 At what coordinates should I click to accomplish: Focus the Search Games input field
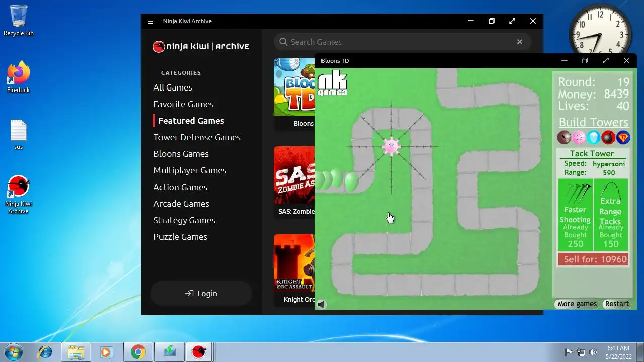[402, 42]
